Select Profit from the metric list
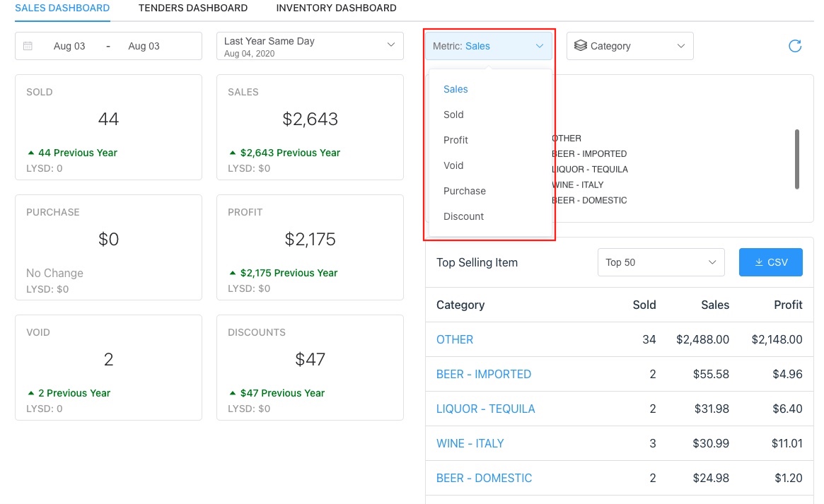This screenshot has height=504, width=824. 456,140
